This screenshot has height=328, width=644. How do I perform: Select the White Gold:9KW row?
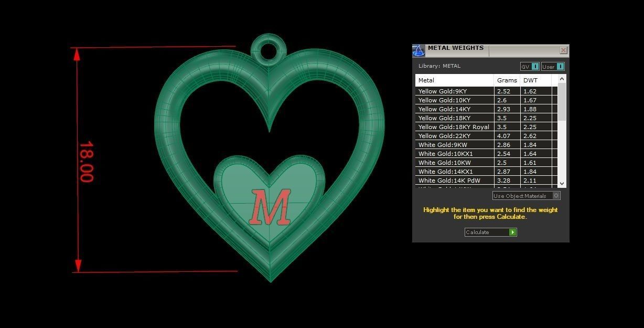[486, 145]
